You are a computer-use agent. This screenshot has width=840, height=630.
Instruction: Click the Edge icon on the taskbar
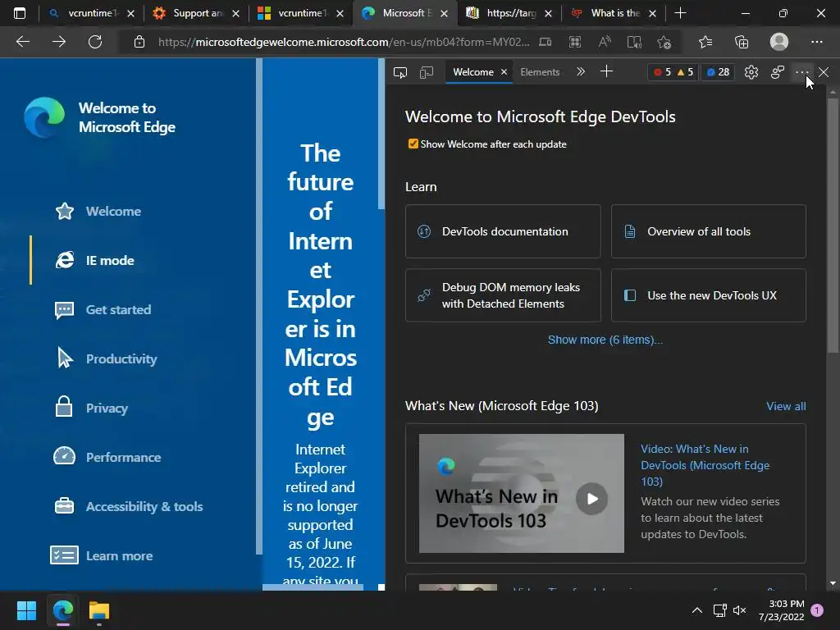click(62, 610)
